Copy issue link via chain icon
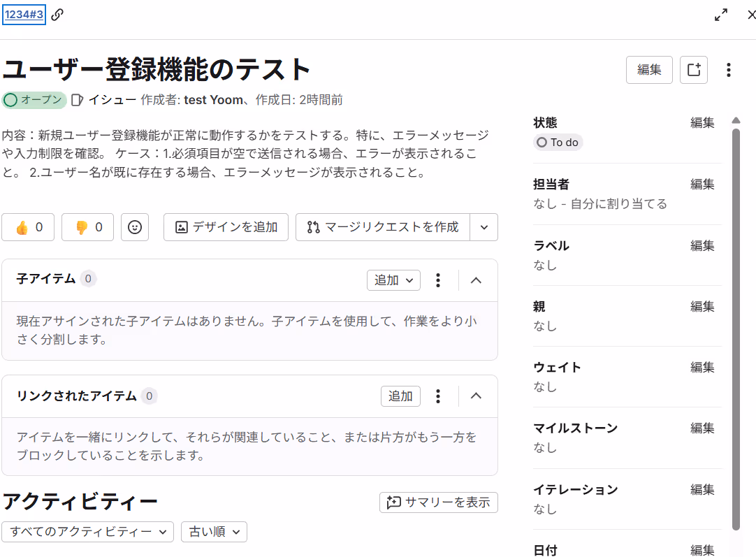 pyautogui.click(x=57, y=15)
